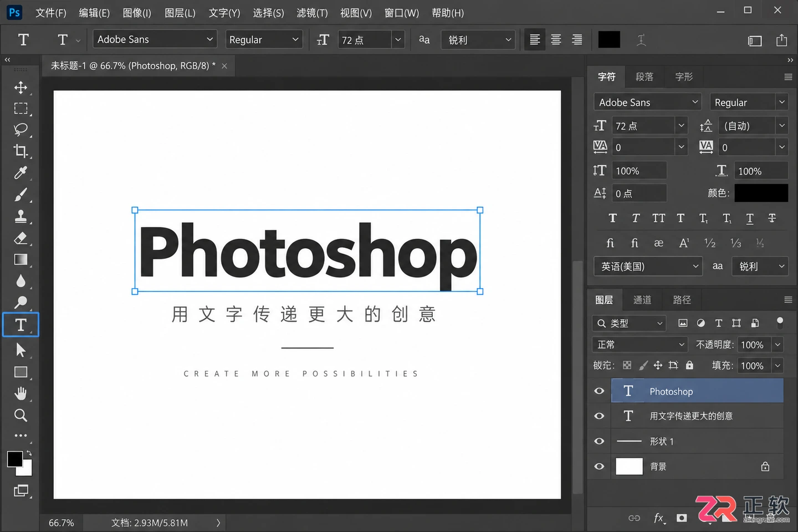Select the Path Selection tool
The image size is (798, 532).
click(21, 350)
